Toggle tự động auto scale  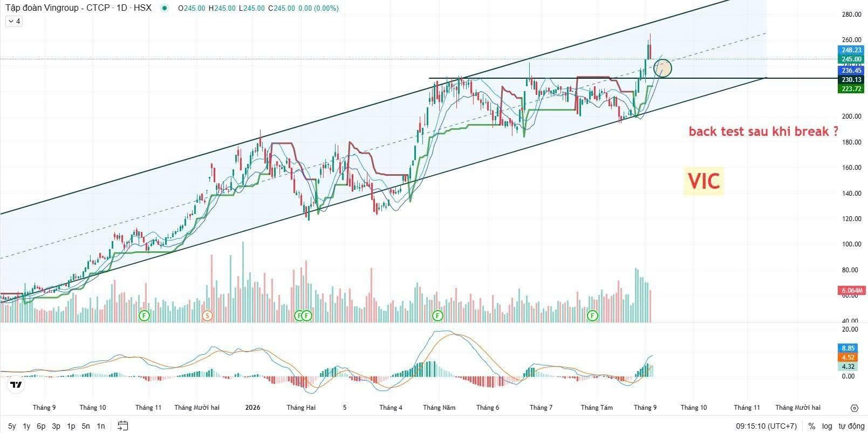(851, 426)
